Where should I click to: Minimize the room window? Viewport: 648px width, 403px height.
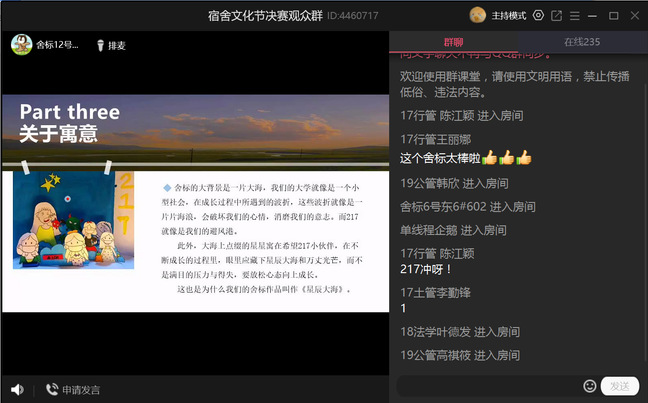pos(592,15)
